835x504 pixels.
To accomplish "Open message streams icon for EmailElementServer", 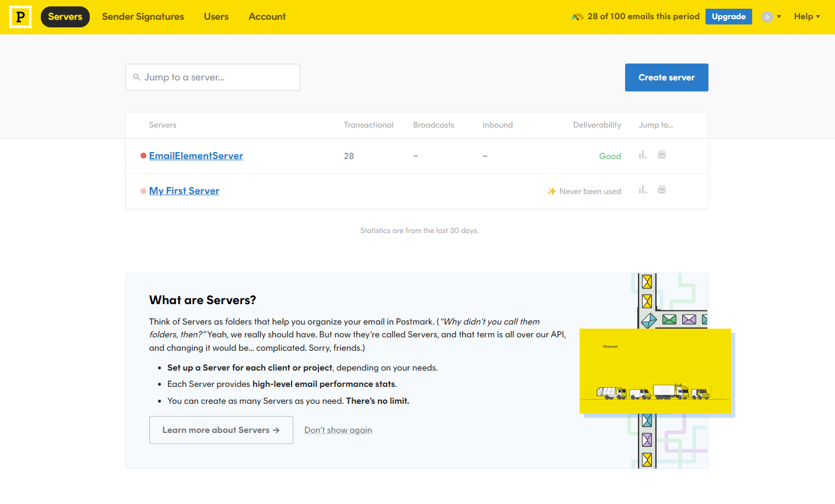I will [x=662, y=155].
